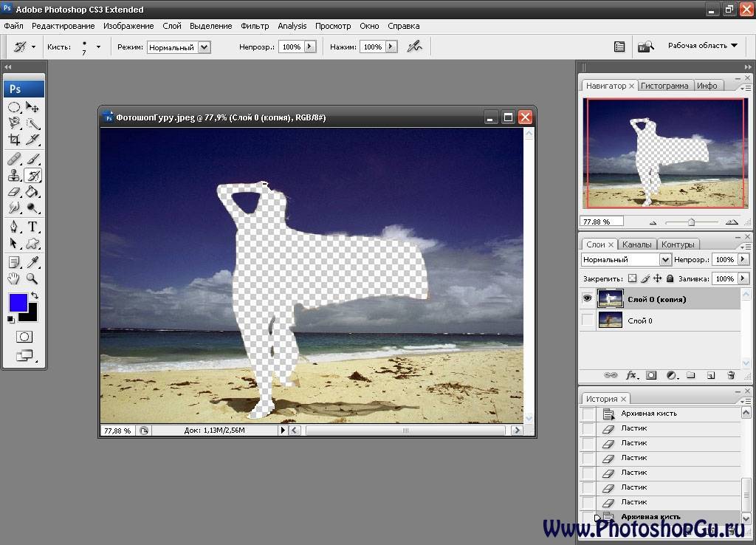Pick the Type (T) tool
756x545 pixels.
coord(32,227)
